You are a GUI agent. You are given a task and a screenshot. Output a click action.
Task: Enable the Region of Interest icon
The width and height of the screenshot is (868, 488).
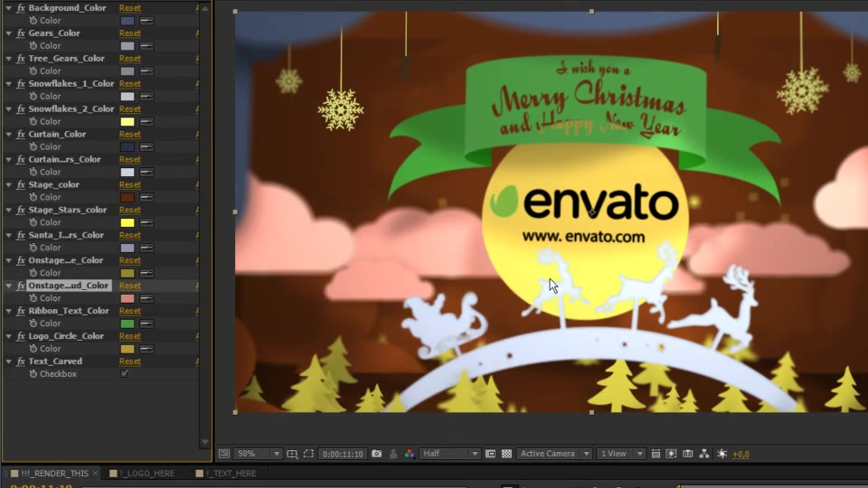(490, 454)
